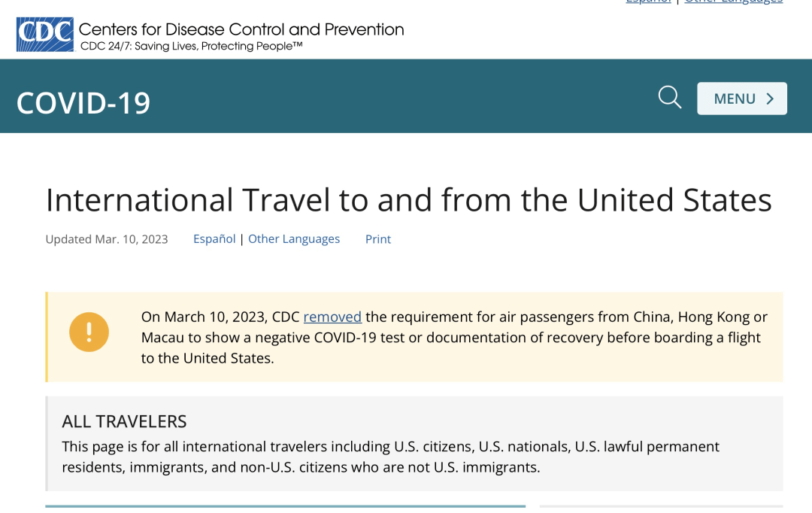Open the MENU button
The image size is (812, 513).
pos(735,99)
